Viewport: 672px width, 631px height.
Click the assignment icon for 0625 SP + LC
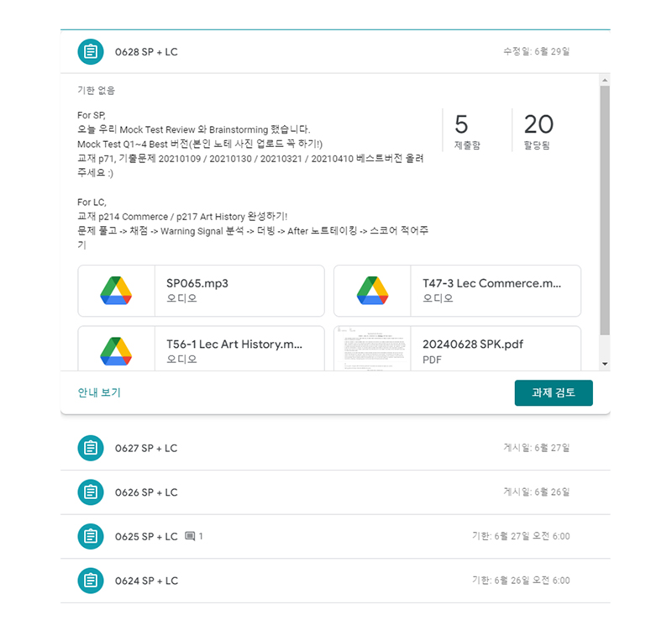tap(91, 536)
